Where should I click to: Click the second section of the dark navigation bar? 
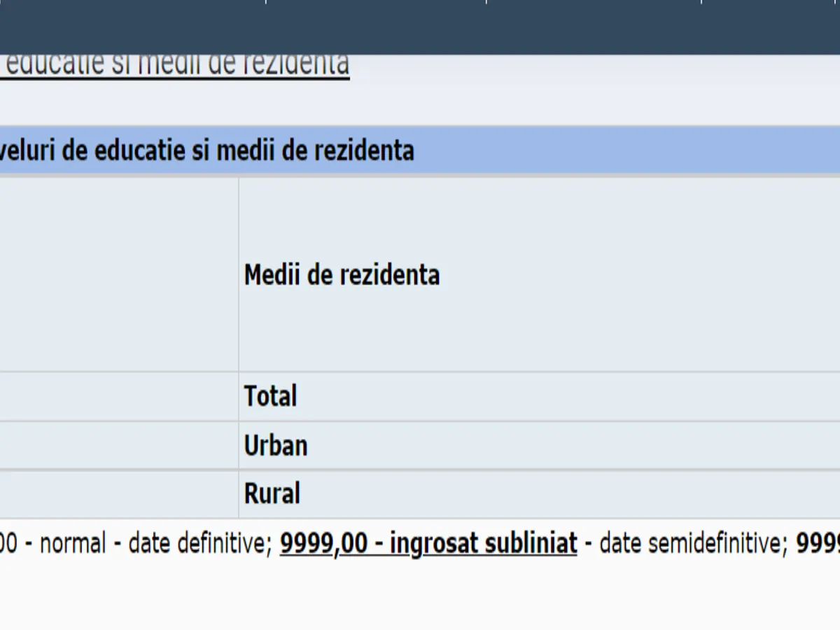[x=376, y=27]
